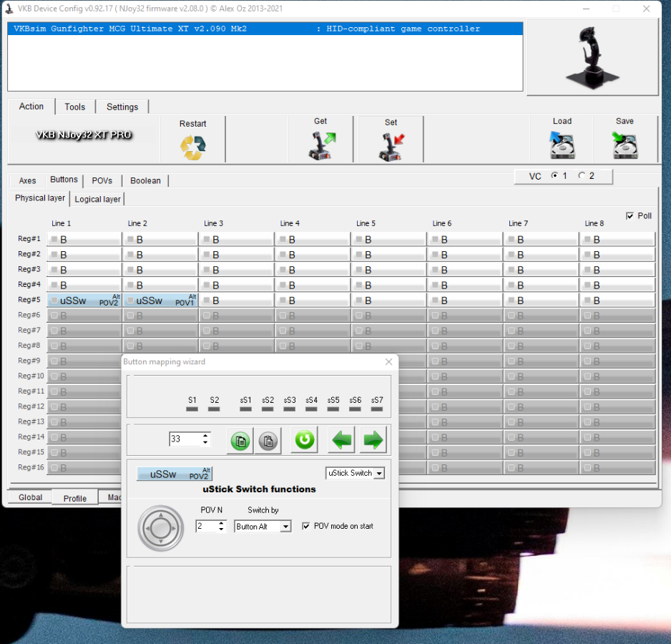Click Reg#4 Line 7 B cell
The height and width of the screenshot is (644, 671).
(542, 285)
